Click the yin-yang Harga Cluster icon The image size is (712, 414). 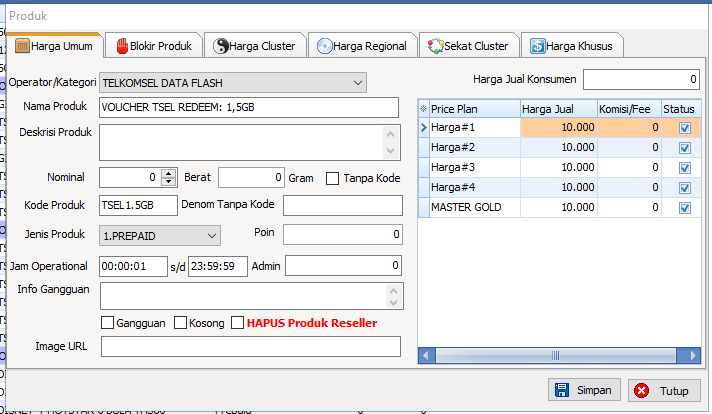tap(221, 46)
